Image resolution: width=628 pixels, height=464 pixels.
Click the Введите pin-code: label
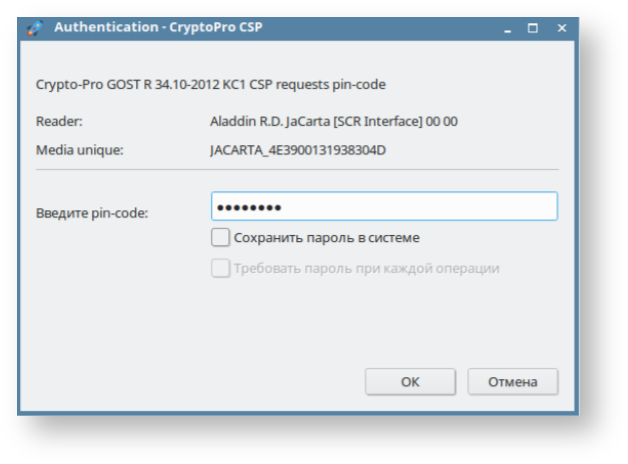tap(91, 212)
